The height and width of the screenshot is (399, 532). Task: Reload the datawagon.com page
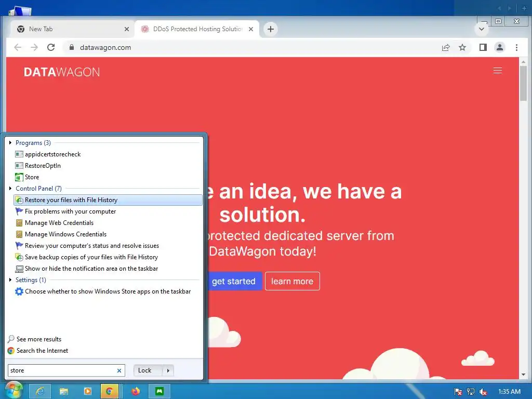[x=51, y=47]
